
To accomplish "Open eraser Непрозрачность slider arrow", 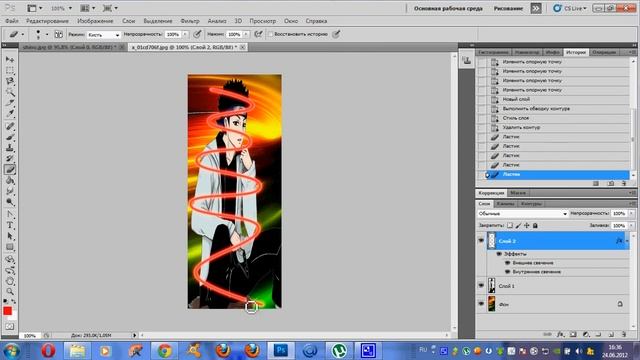I will tap(185, 35).
